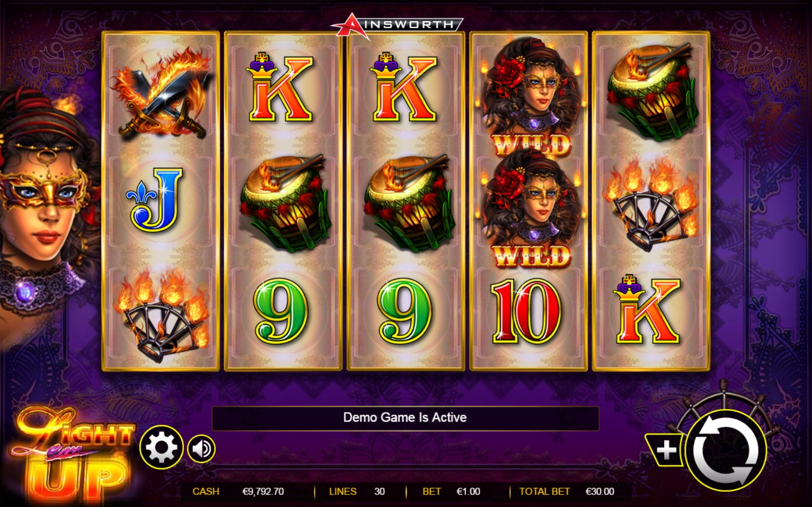Click the Cash balance €9,792.70
812x507 pixels.
[x=263, y=492]
